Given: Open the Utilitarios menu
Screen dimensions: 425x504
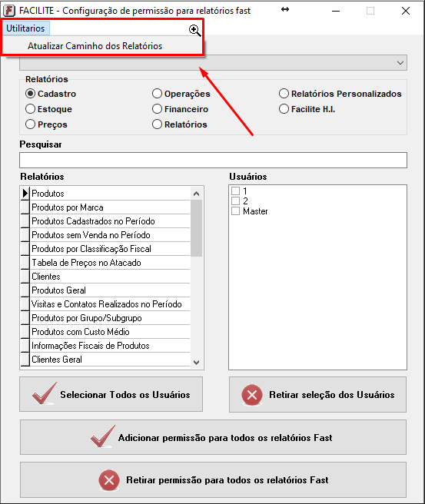Looking at the screenshot, I should pyautogui.click(x=25, y=28).
